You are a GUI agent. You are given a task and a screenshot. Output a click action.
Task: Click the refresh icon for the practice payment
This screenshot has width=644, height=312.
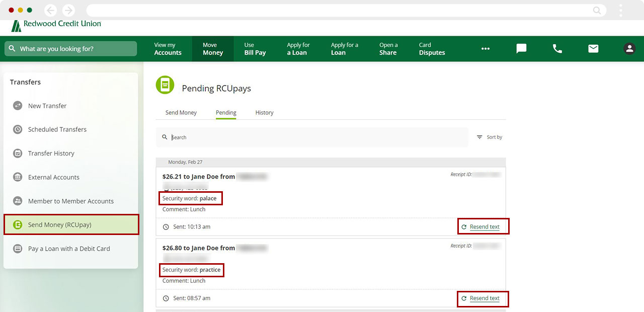tap(464, 298)
